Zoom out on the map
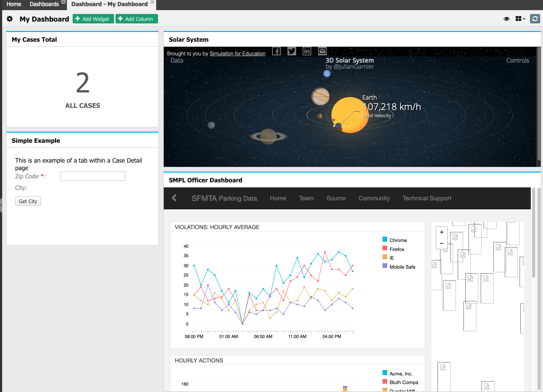This screenshot has width=543, height=392. [442, 243]
